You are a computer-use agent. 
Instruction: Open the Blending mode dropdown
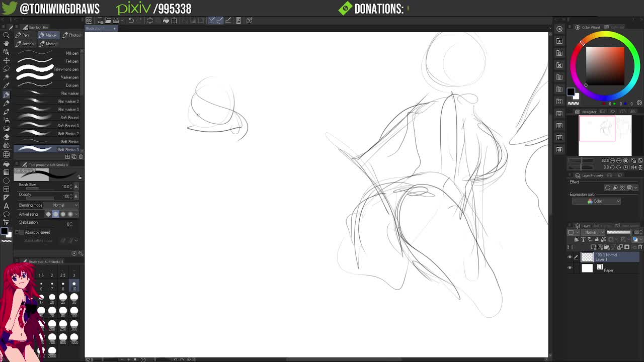[65, 205]
